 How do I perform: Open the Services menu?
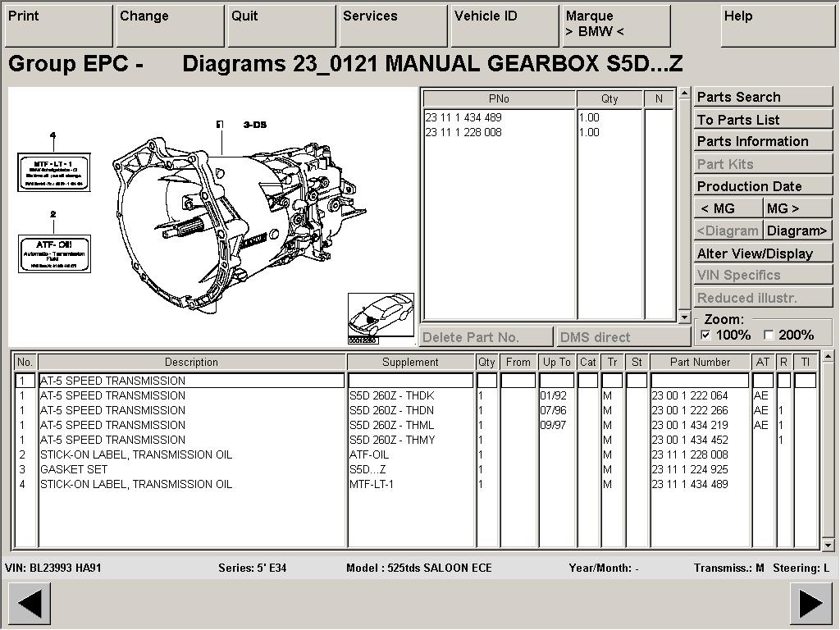pyautogui.click(x=392, y=25)
